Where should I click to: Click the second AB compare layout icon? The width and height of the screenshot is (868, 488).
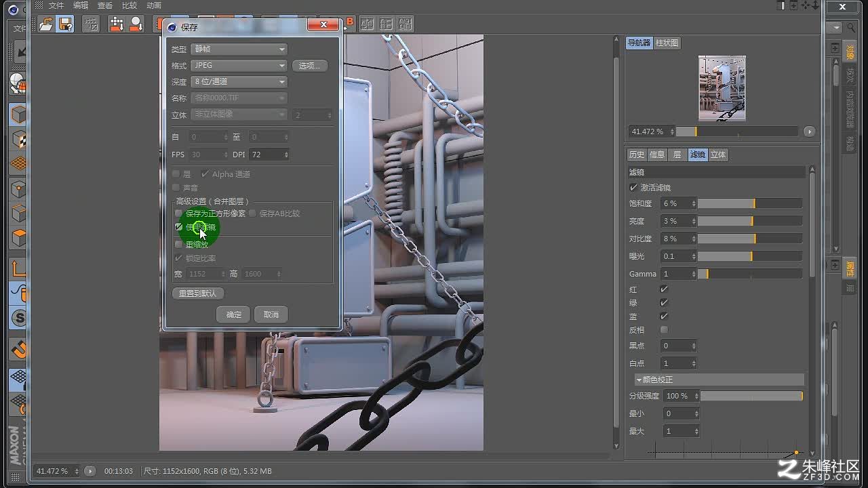point(387,24)
